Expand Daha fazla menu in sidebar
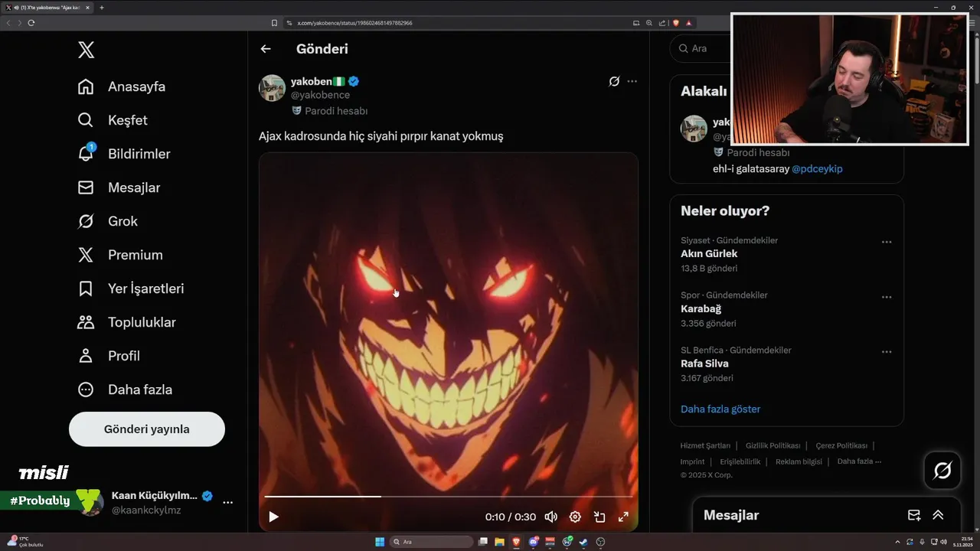 click(125, 390)
